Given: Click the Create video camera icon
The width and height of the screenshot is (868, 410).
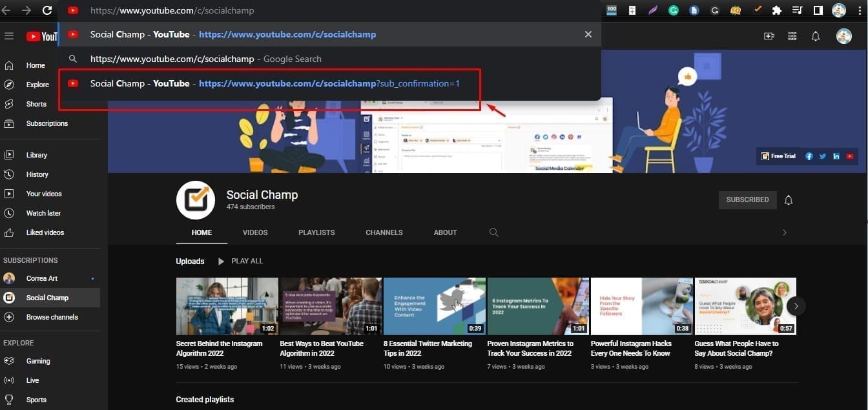Looking at the screenshot, I should [x=769, y=36].
